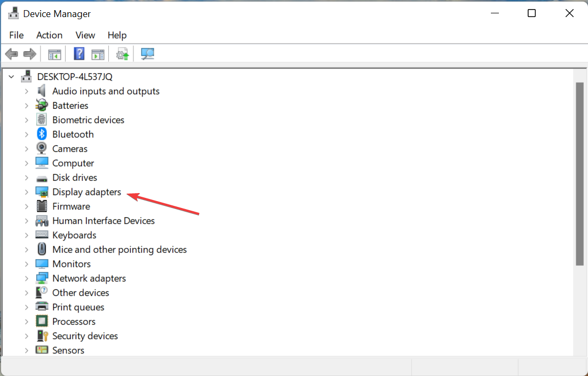
Task: Expand the Display adapters category
Action: [26, 191]
